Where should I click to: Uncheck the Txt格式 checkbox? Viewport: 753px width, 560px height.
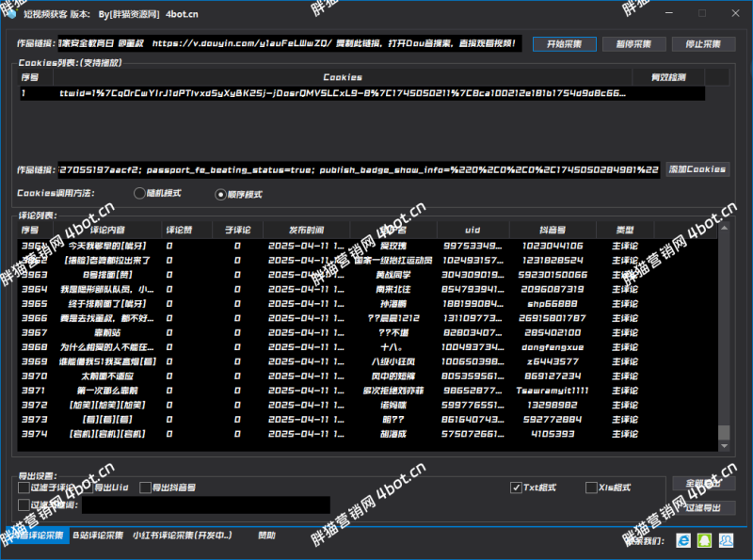click(x=516, y=488)
